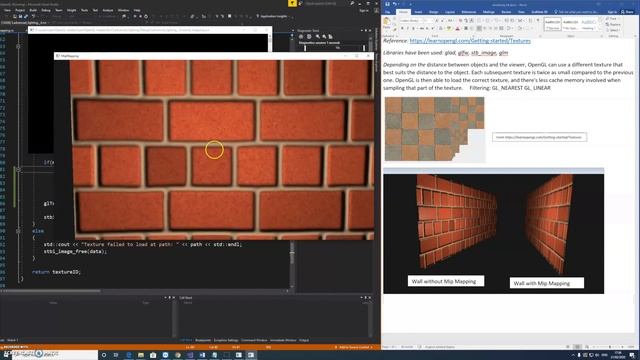Viewport: 640px width, 360px height.
Task: Open the learnopengl.com Textures hyperlink in the document
Action: pos(470,41)
